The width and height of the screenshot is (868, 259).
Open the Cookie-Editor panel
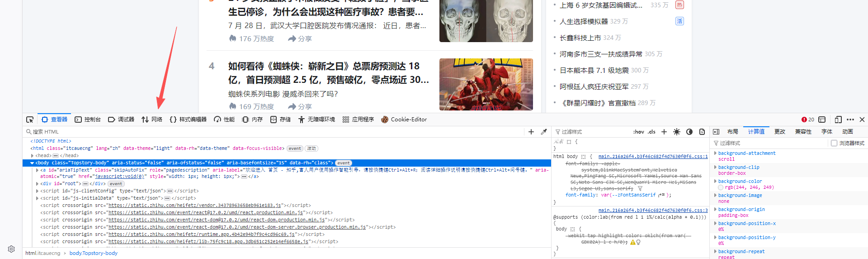click(x=404, y=120)
